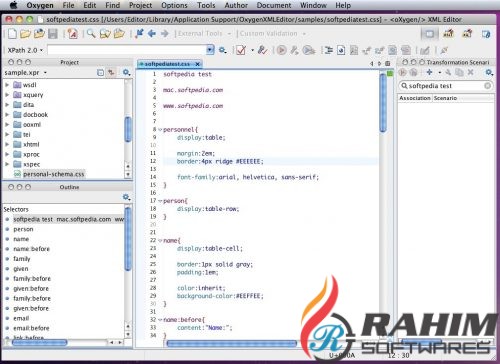Open the Tools menu
The height and width of the screenshot is (364, 500).
point(206,5)
